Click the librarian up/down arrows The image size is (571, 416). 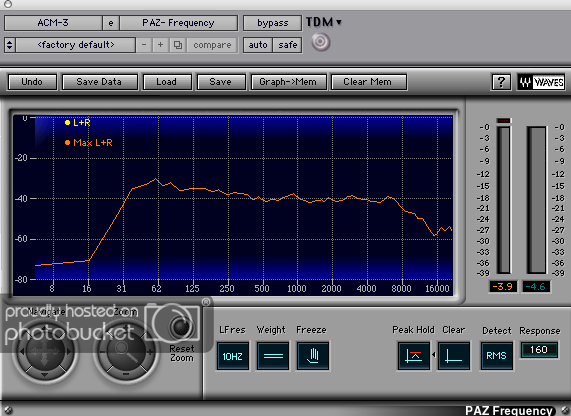pyautogui.click(x=10, y=45)
